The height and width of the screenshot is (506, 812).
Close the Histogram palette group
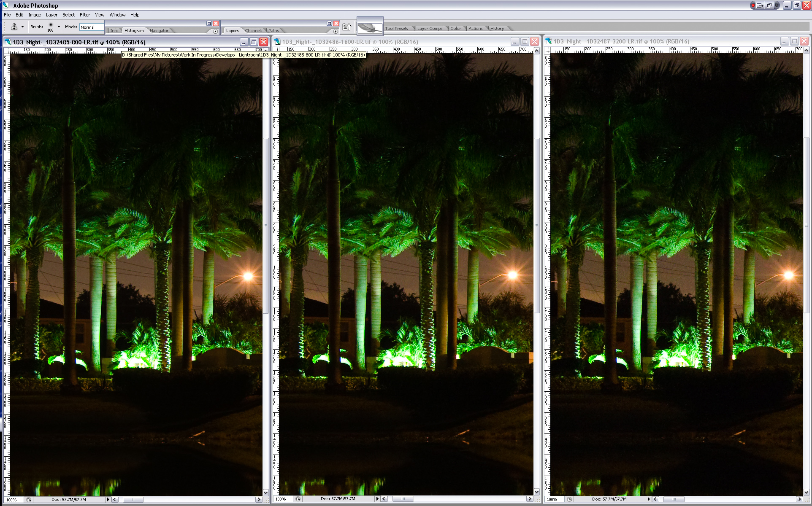tap(216, 23)
